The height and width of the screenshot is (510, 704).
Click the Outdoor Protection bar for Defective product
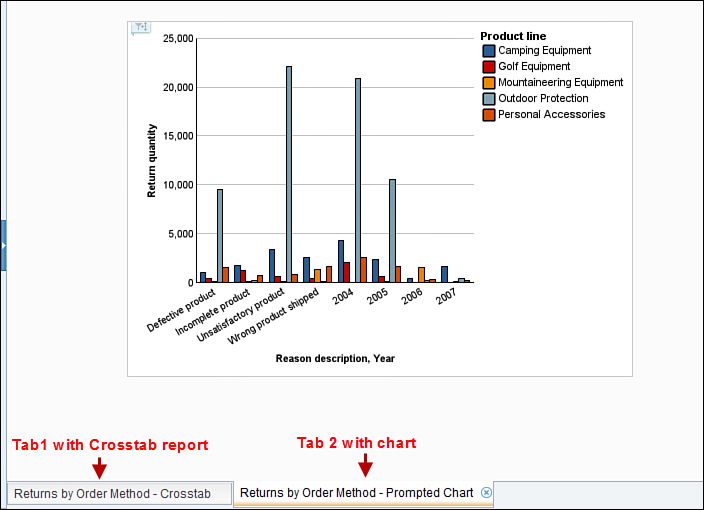click(x=220, y=236)
